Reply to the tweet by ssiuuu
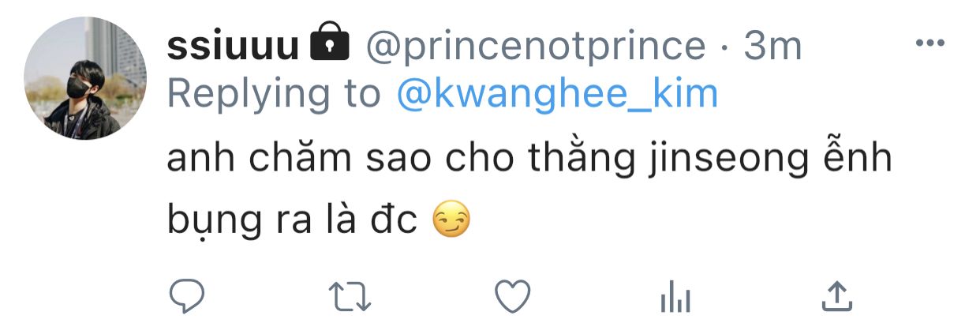Image resolution: width=980 pixels, height=323 pixels. (x=187, y=297)
